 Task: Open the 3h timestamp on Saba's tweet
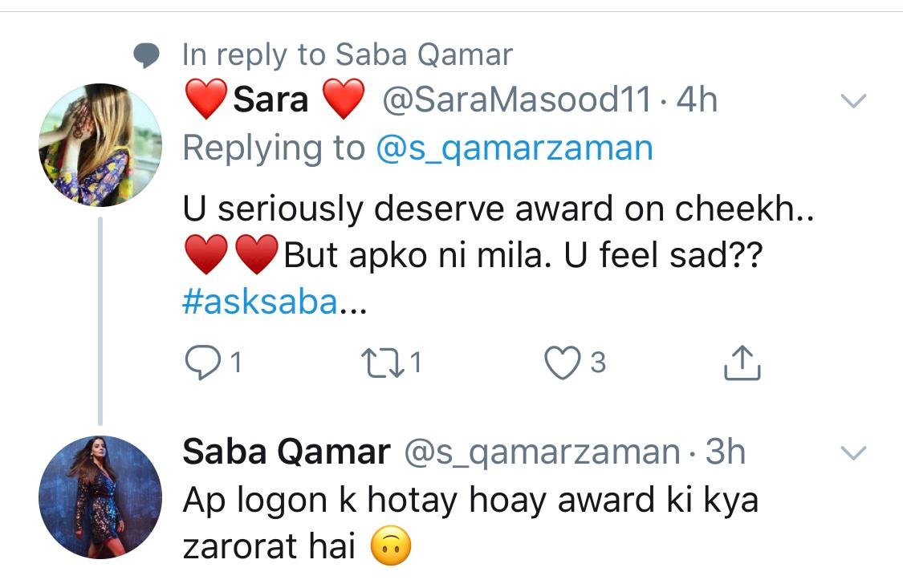(725, 452)
